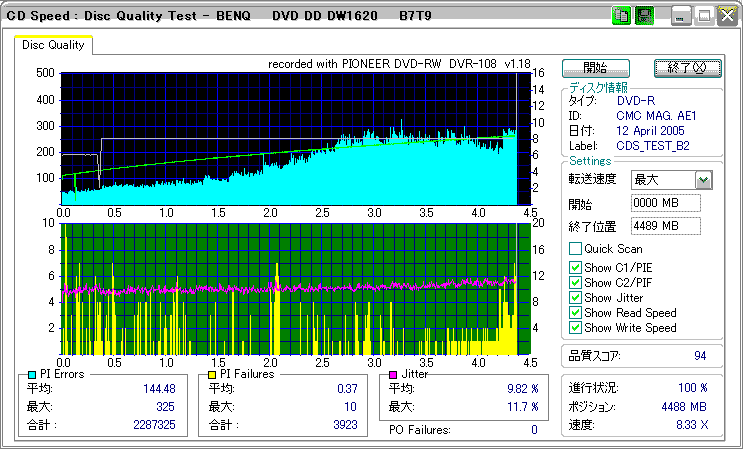Toggle Show Write Speed checkbox
Viewport: 743px width, 449px height.
click(575, 328)
